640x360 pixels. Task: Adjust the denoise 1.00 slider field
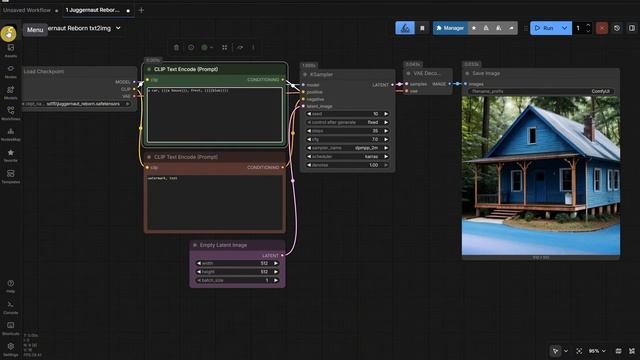[x=347, y=165]
